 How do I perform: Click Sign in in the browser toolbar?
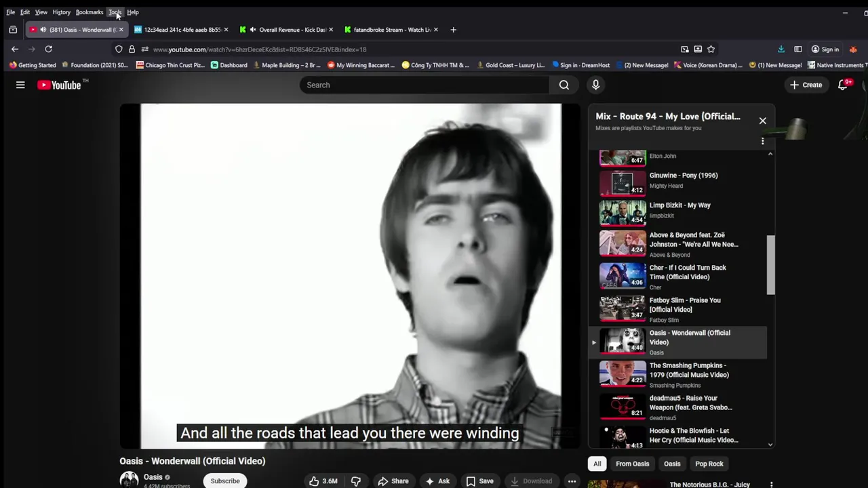pyautogui.click(x=825, y=49)
